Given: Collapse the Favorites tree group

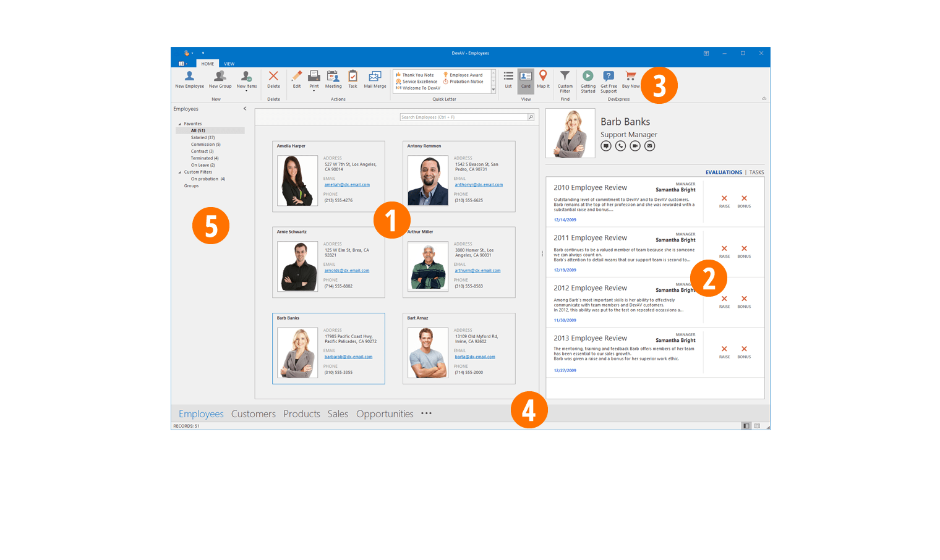Looking at the screenshot, I should [x=180, y=124].
